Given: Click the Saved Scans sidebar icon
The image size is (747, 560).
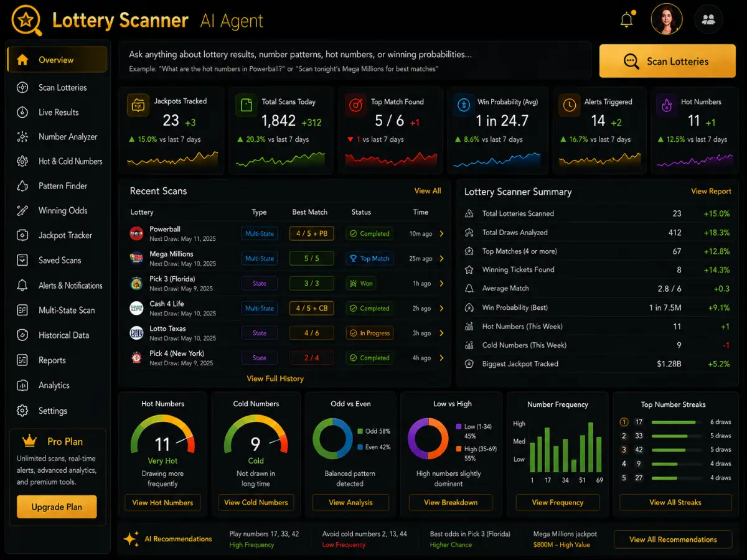Looking at the screenshot, I should pyautogui.click(x=22, y=260).
